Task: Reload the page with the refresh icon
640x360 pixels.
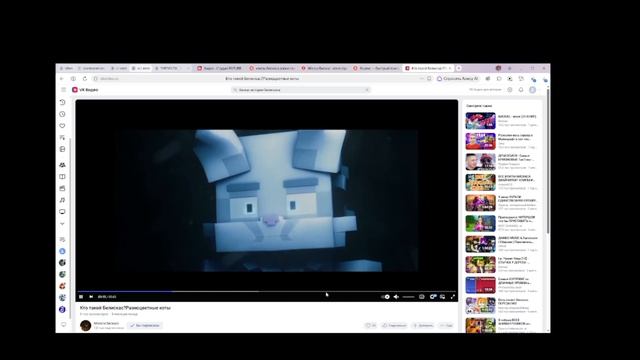Action: point(85,78)
